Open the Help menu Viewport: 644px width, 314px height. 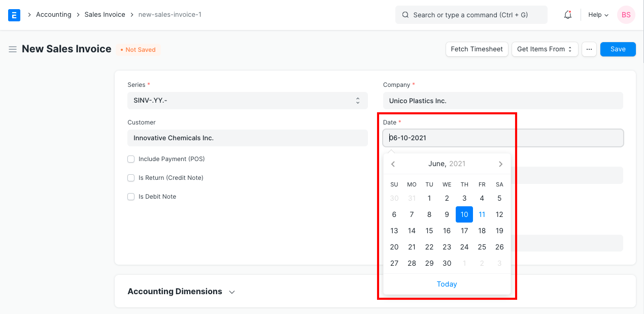click(598, 15)
